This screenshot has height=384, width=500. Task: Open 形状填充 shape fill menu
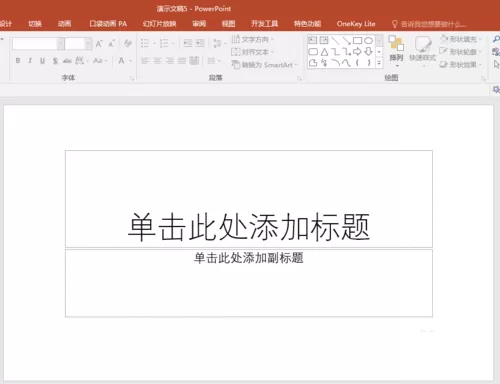coord(461,39)
